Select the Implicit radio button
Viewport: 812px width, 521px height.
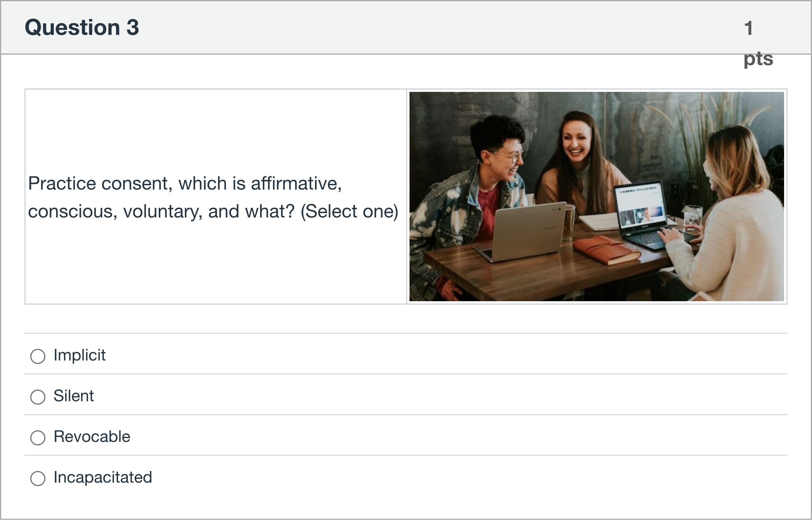[38, 356]
